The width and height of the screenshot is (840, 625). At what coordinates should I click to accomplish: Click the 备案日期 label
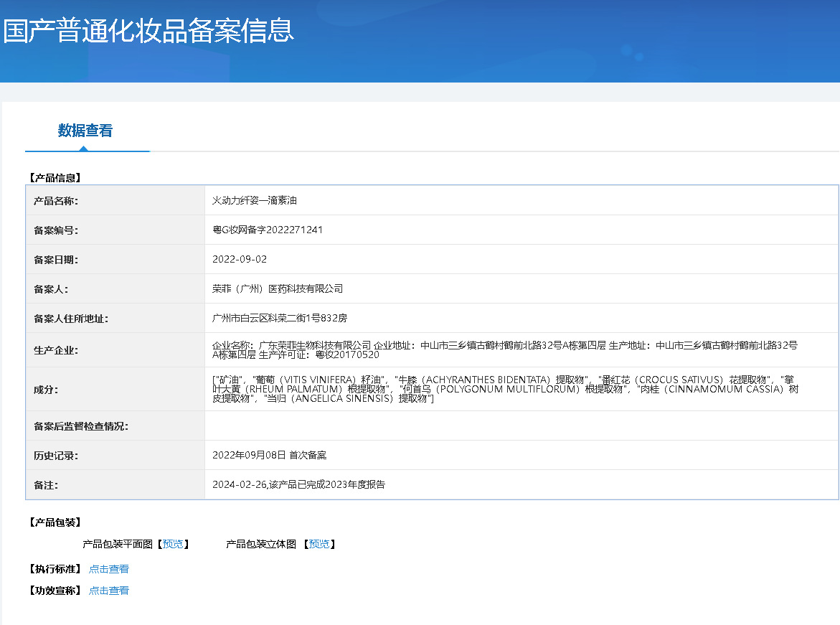(56, 260)
